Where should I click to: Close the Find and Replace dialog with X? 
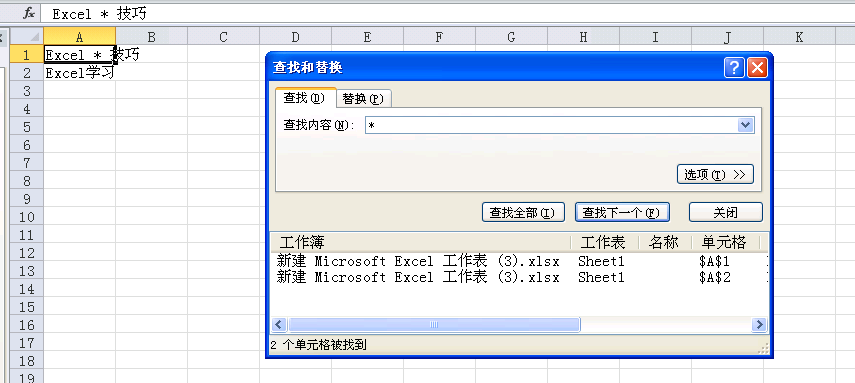coord(757,68)
